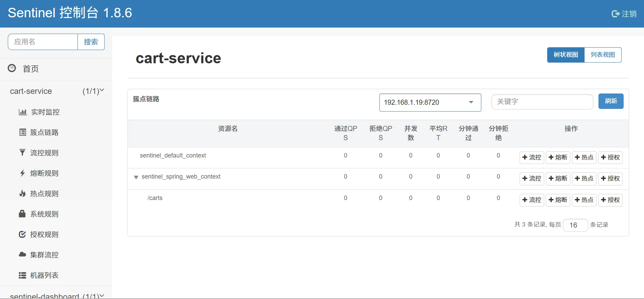Collapse the sentinel_spring_web_context tree row
644x299 pixels.
tap(136, 177)
